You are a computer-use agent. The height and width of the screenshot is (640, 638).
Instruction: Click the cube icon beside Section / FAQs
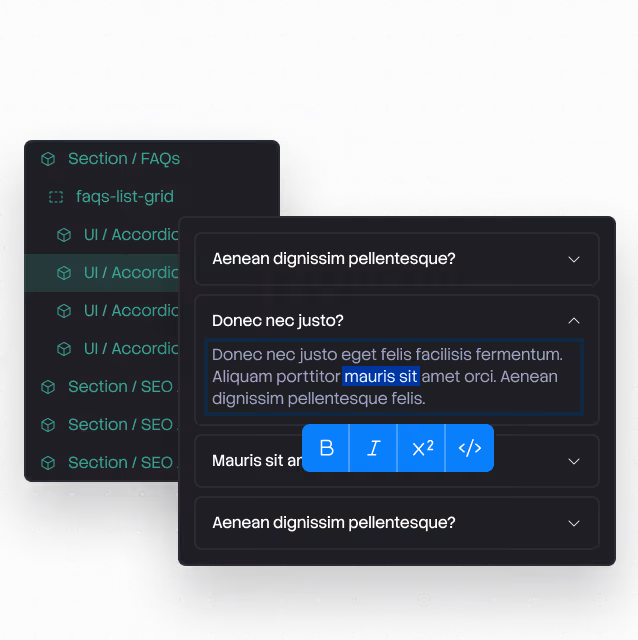pos(48,159)
